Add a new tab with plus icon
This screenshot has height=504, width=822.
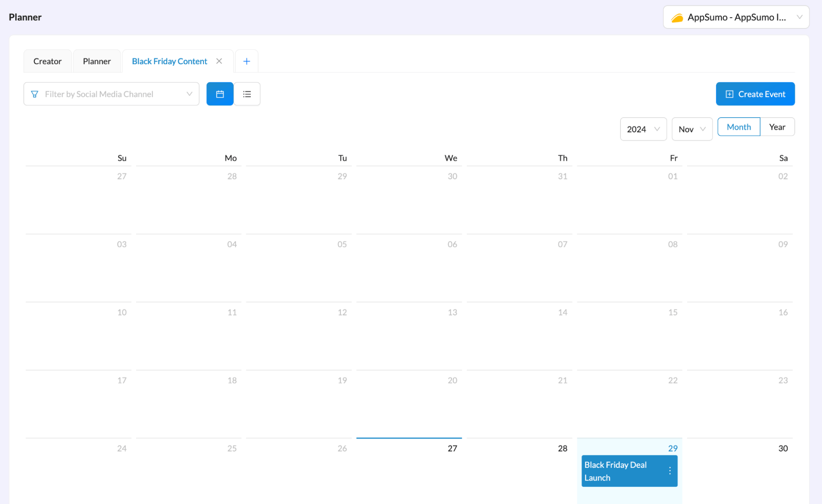[246, 61]
